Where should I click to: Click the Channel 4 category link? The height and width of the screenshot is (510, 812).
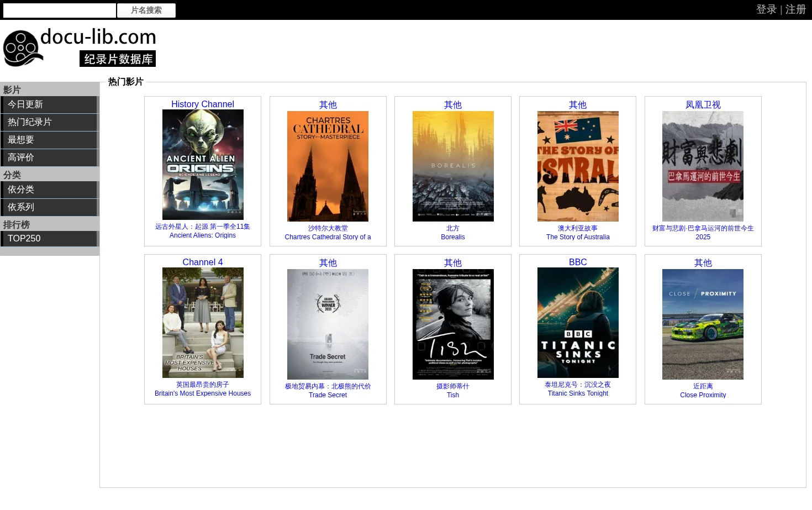coord(203,262)
